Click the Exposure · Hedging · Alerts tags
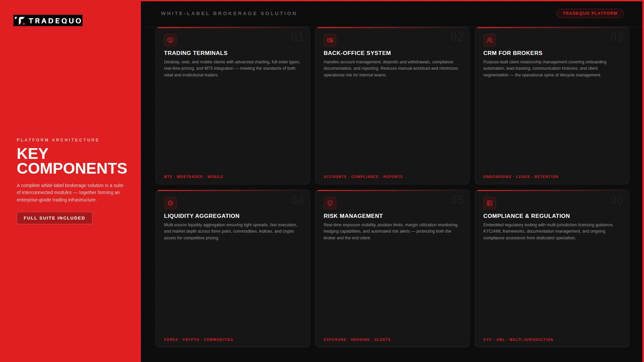This screenshot has width=644, height=362. click(x=357, y=340)
